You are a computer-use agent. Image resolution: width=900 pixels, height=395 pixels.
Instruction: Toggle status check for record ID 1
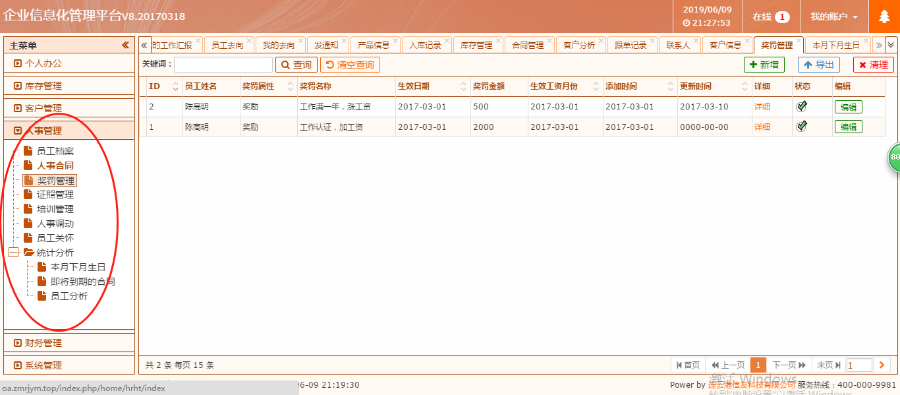[x=801, y=126]
